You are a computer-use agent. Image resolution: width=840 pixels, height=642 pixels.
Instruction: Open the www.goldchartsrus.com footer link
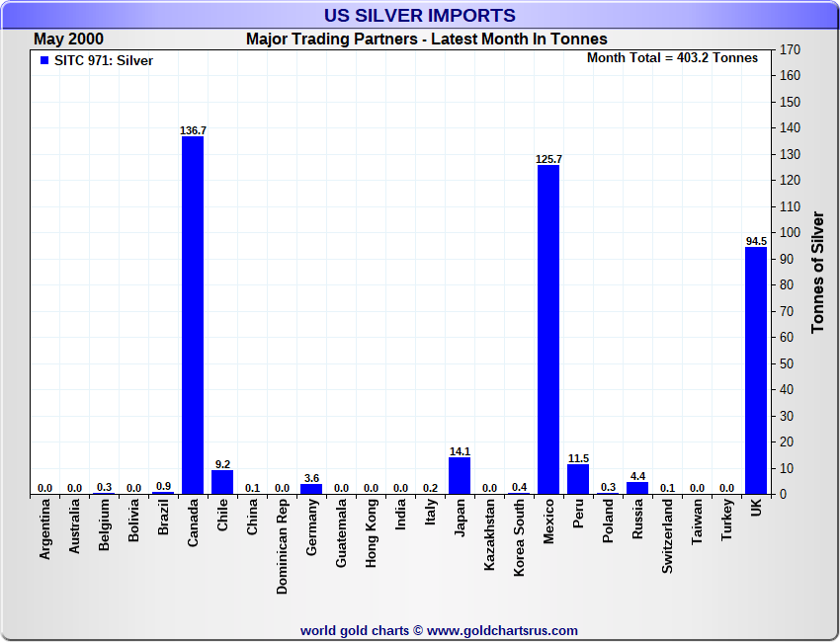tap(502, 631)
